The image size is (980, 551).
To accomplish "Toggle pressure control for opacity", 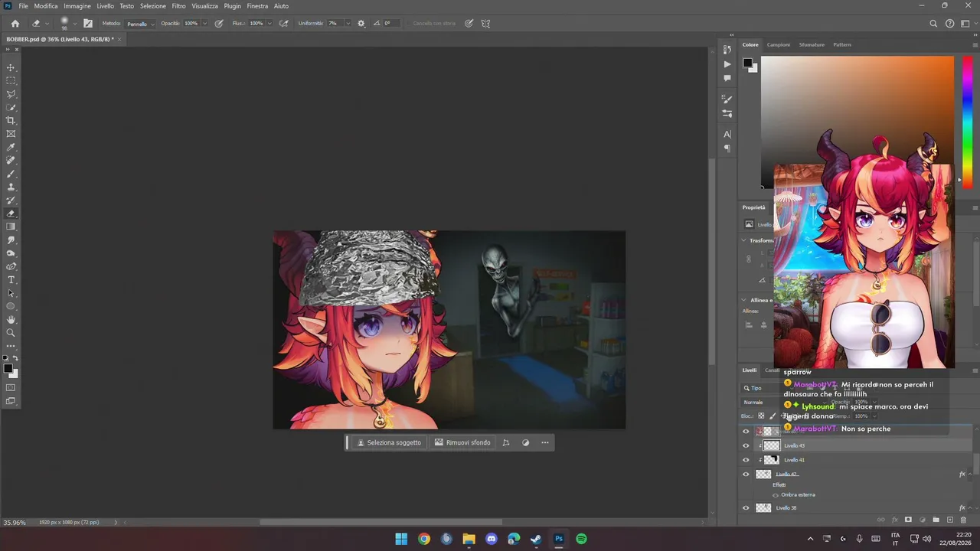I will (219, 24).
